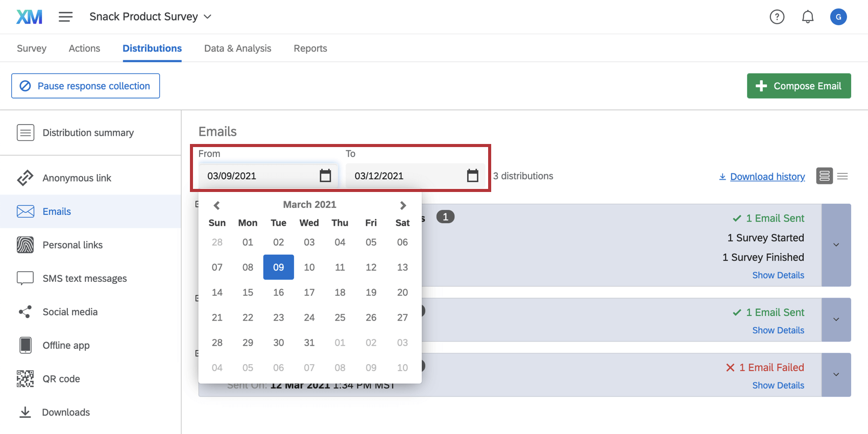Expand the 1 Email Failed distribution

[836, 375]
